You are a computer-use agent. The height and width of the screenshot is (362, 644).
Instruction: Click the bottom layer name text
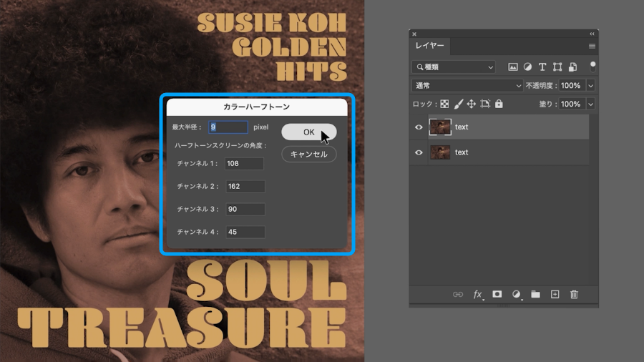click(462, 152)
